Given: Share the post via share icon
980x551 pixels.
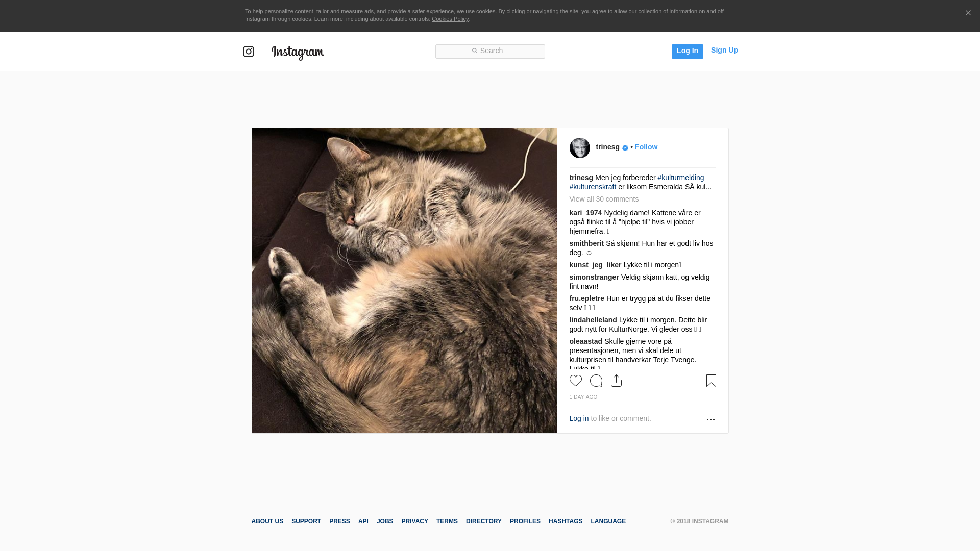Looking at the screenshot, I should click(617, 381).
